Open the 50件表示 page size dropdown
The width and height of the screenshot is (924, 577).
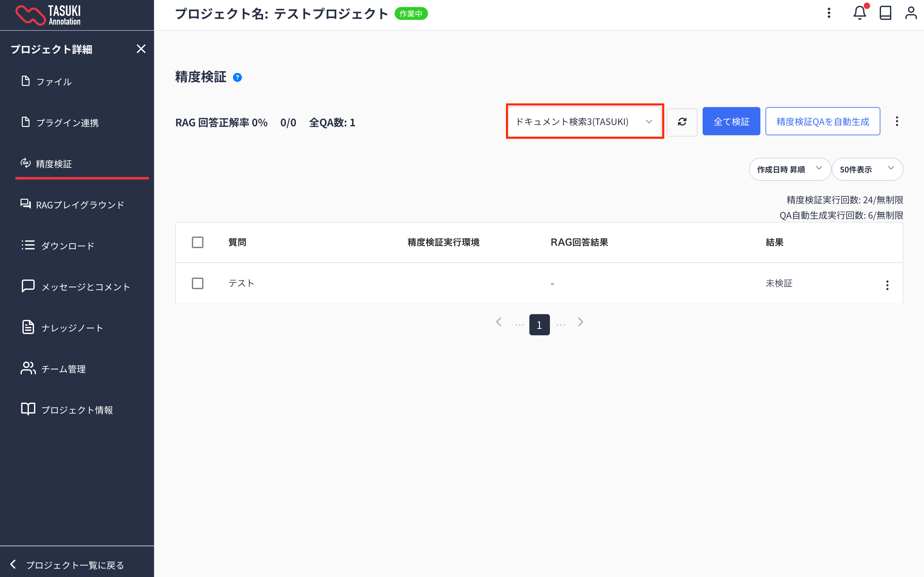[867, 170]
